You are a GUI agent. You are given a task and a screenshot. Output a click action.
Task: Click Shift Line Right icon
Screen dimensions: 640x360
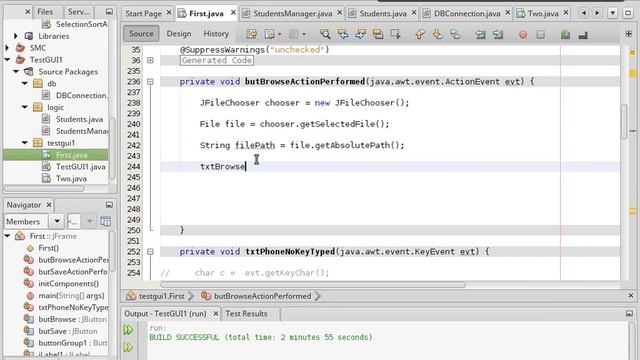click(498, 34)
